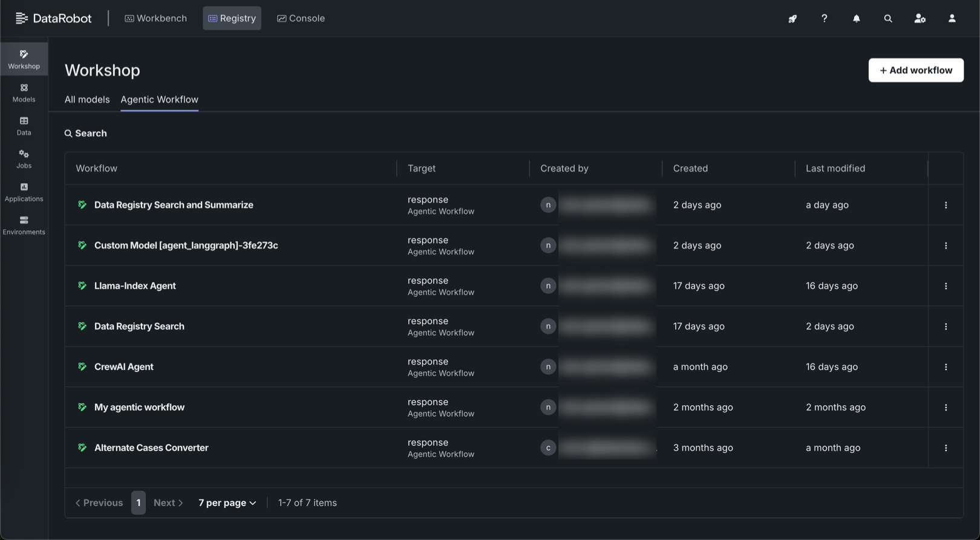980x540 pixels.
Task: Open Data Registry Search and Summarize workflow
Action: click(174, 205)
